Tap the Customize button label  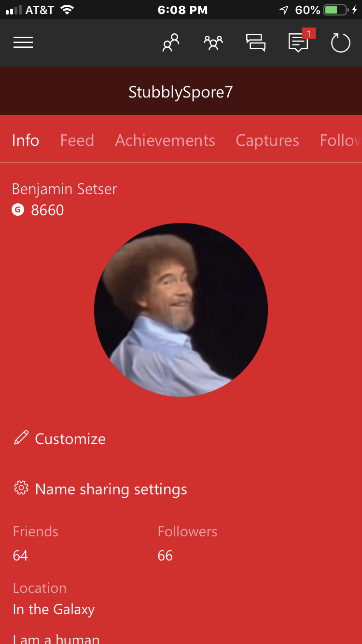(x=70, y=438)
